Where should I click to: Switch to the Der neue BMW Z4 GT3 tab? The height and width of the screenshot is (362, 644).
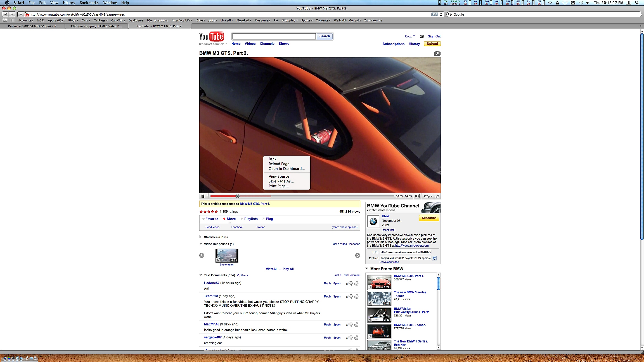[x=33, y=26]
